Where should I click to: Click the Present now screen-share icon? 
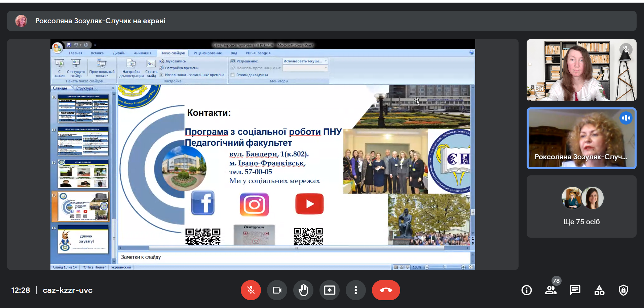(x=329, y=290)
